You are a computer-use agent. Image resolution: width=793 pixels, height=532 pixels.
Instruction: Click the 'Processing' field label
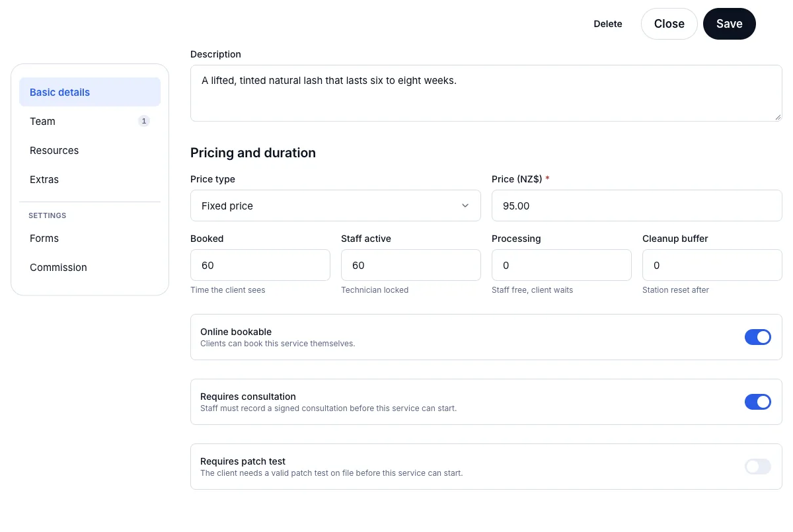click(516, 239)
